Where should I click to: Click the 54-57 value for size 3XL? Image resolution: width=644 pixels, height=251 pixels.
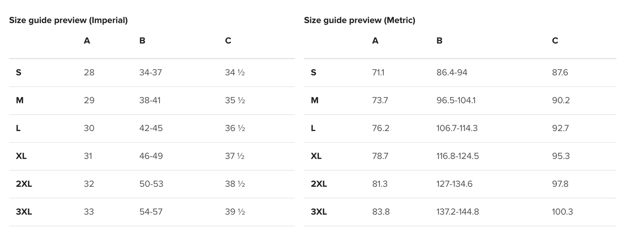tap(151, 212)
